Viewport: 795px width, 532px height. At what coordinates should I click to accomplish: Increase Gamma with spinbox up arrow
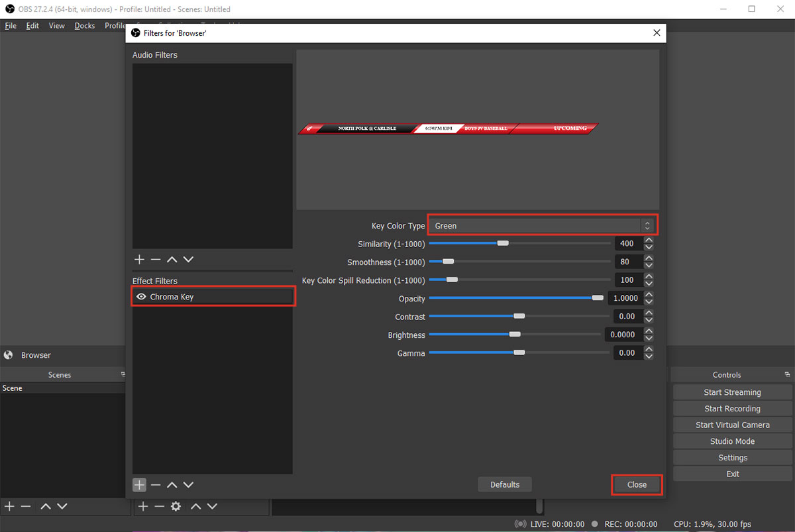point(649,350)
